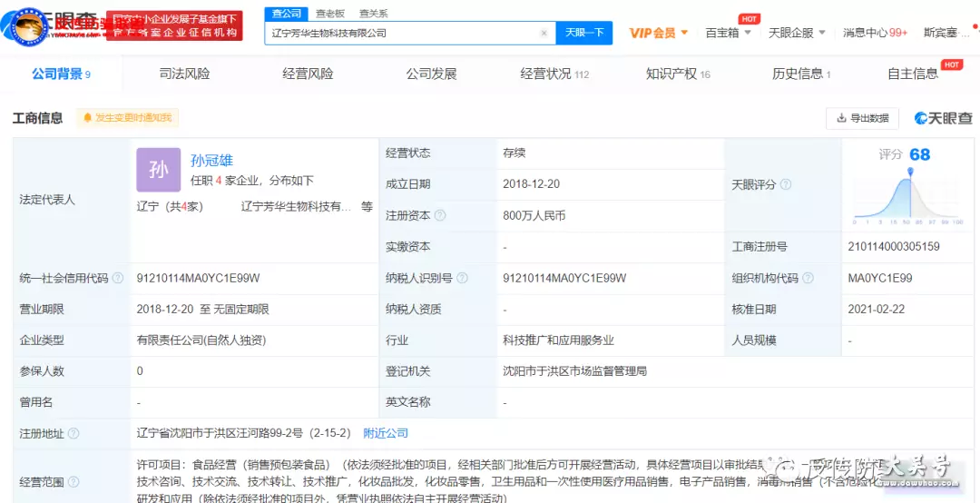Image resolution: width=980 pixels, height=503 pixels.
Task: Click 有限责任公司(自然人独资) company type
Action: coord(200,341)
